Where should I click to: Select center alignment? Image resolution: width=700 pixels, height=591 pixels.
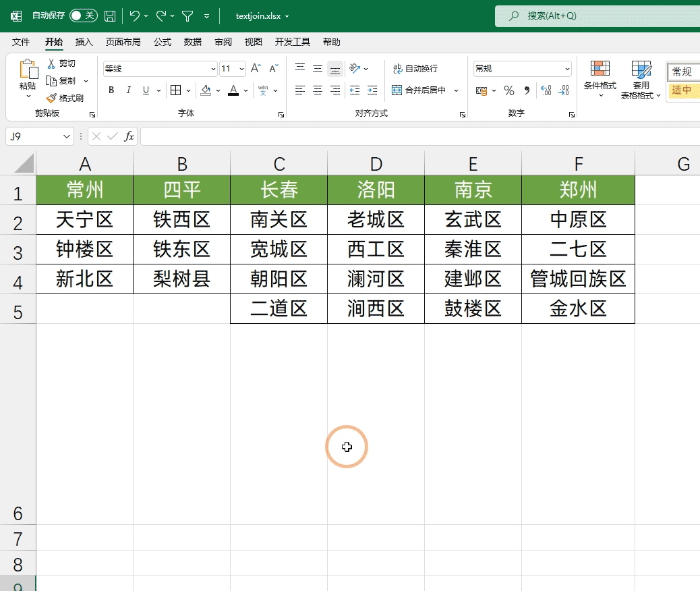[x=317, y=90]
